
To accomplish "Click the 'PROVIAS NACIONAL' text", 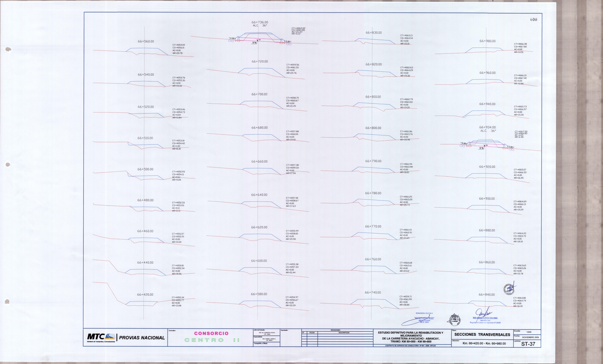I will pyautogui.click(x=142, y=338).
